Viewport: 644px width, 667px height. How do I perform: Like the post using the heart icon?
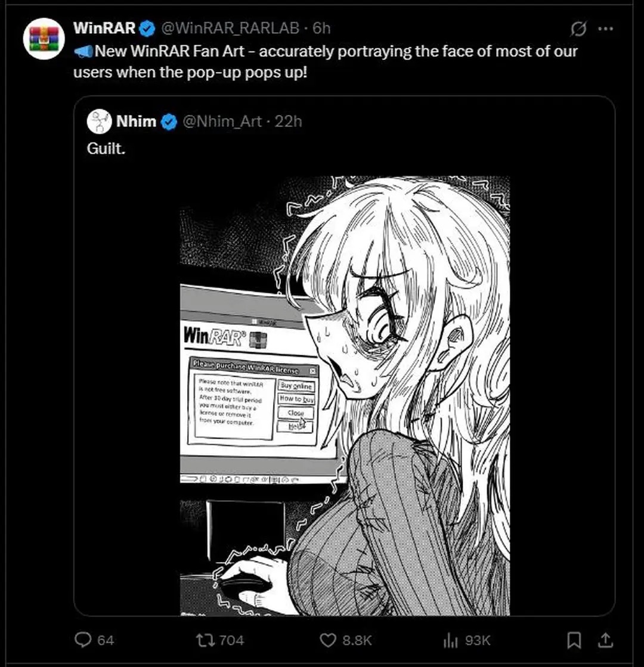click(328, 640)
